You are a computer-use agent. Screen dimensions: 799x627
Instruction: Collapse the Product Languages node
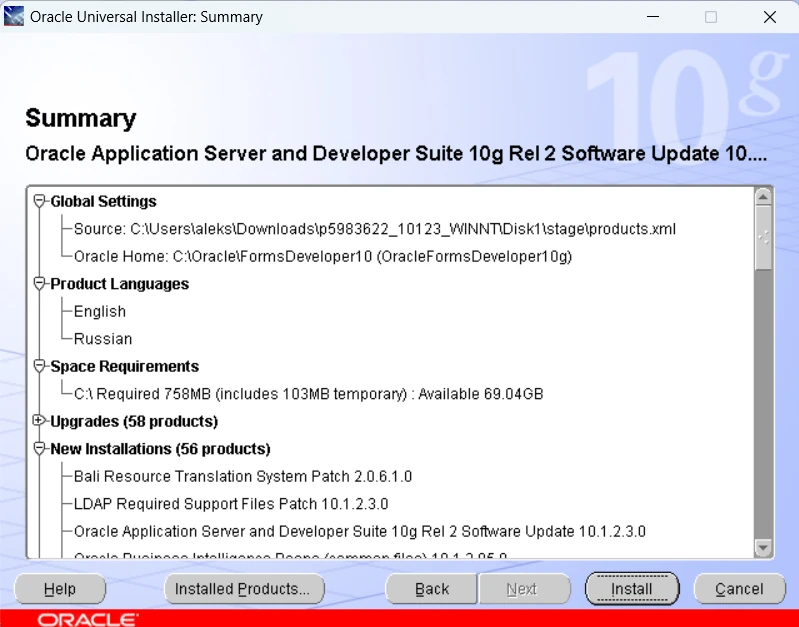39,283
